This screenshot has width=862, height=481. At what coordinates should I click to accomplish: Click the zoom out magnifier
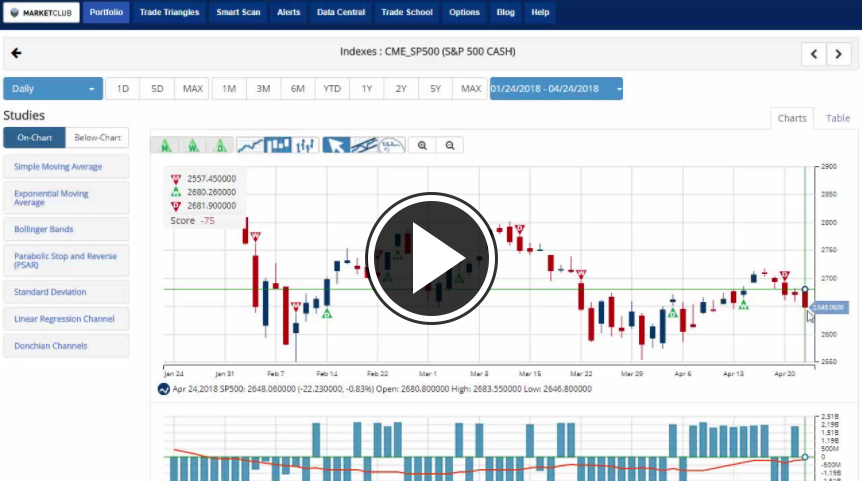click(x=450, y=146)
